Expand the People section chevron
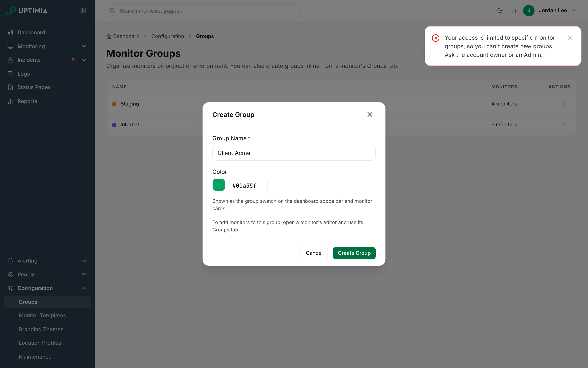Viewport: 588px width, 368px height. pos(84,274)
